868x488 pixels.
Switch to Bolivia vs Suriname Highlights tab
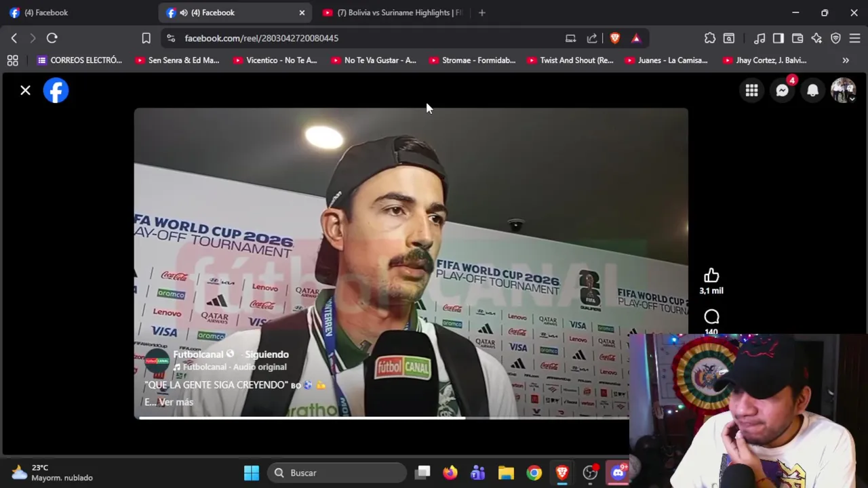[x=393, y=12]
